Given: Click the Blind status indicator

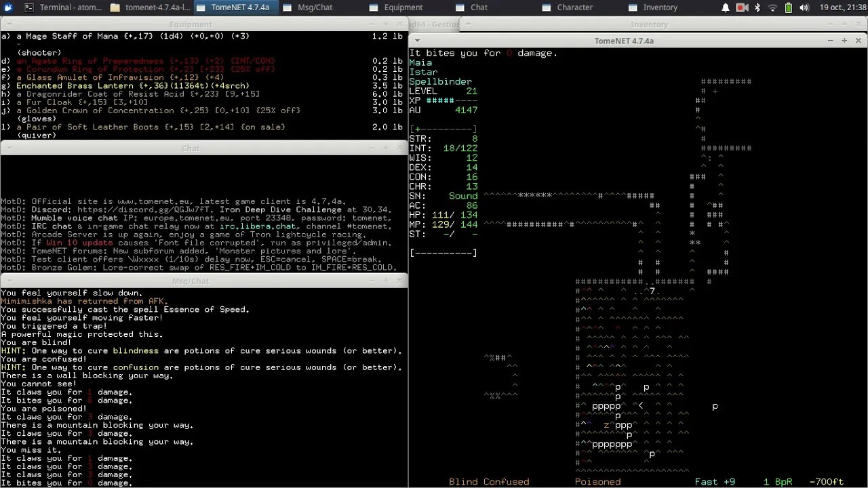Looking at the screenshot, I should (x=463, y=482).
